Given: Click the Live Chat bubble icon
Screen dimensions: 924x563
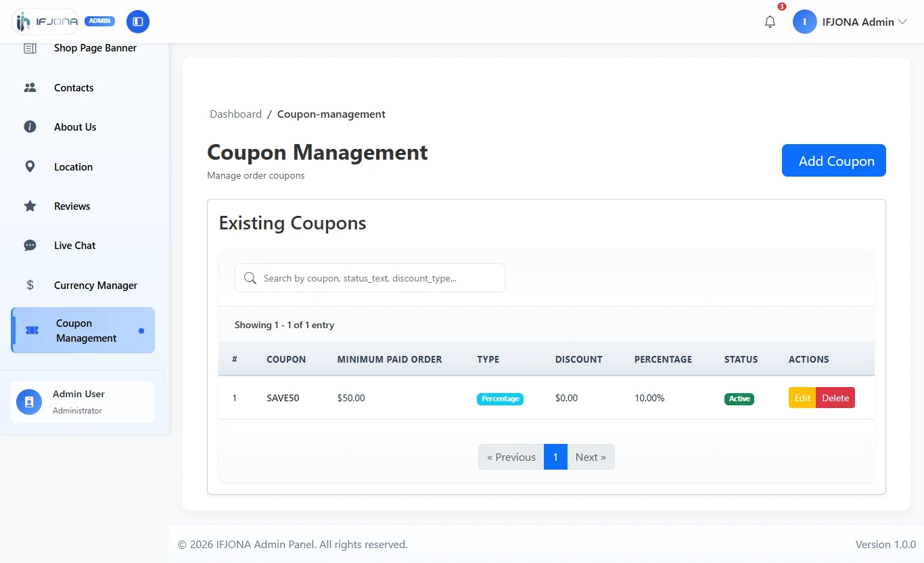Looking at the screenshot, I should [30, 246].
